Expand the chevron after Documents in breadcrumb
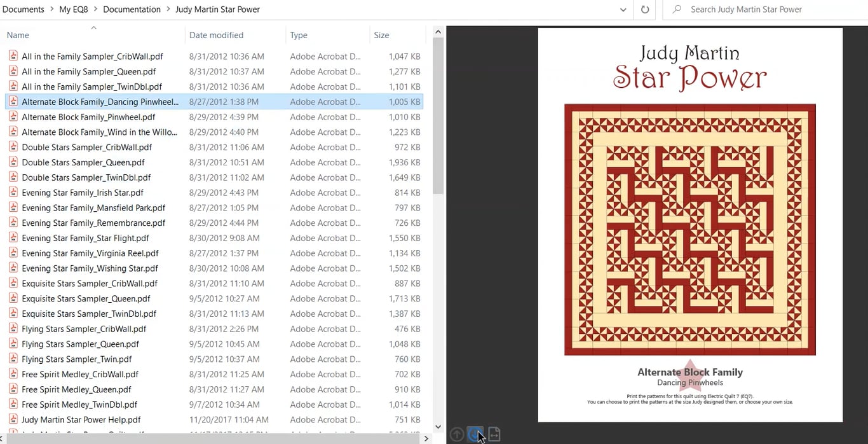868x444 pixels. click(51, 10)
